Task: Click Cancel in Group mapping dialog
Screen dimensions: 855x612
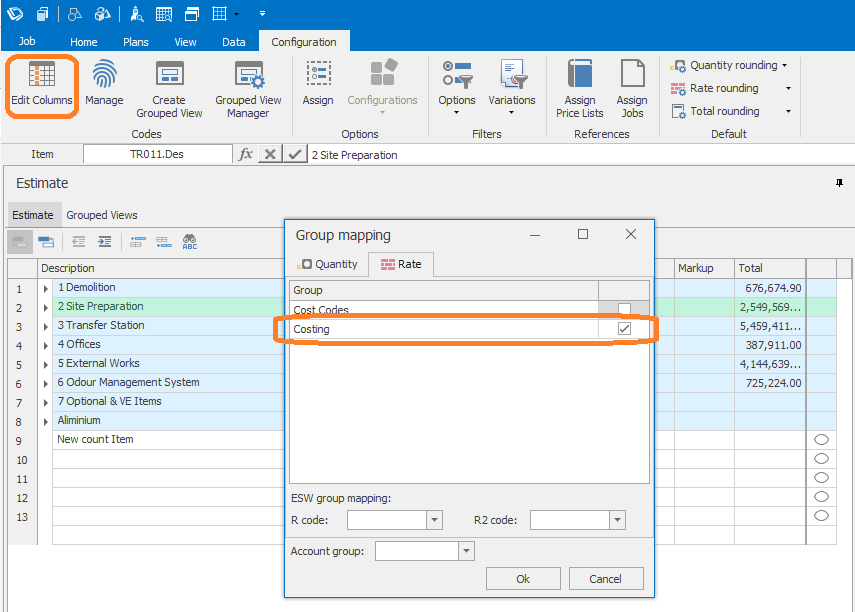Action: (x=605, y=578)
